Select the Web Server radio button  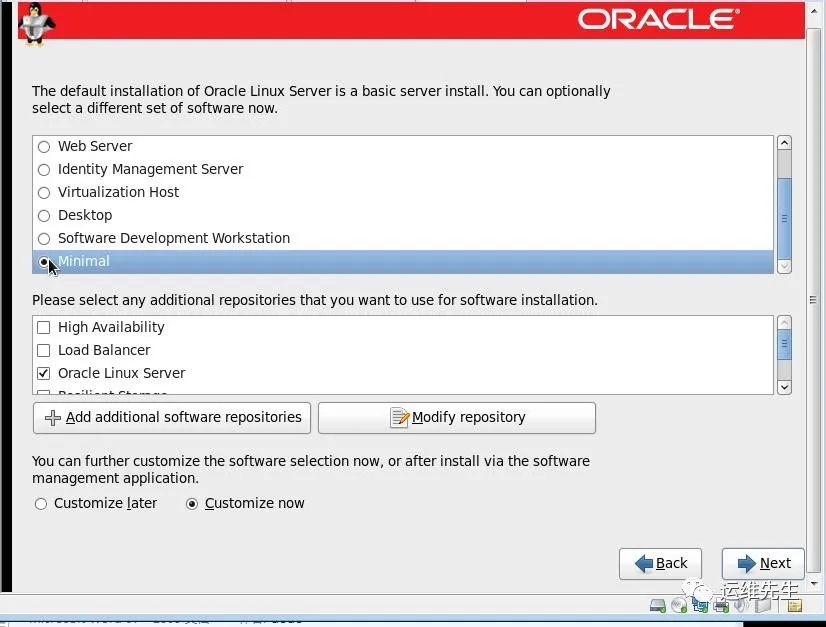44,146
